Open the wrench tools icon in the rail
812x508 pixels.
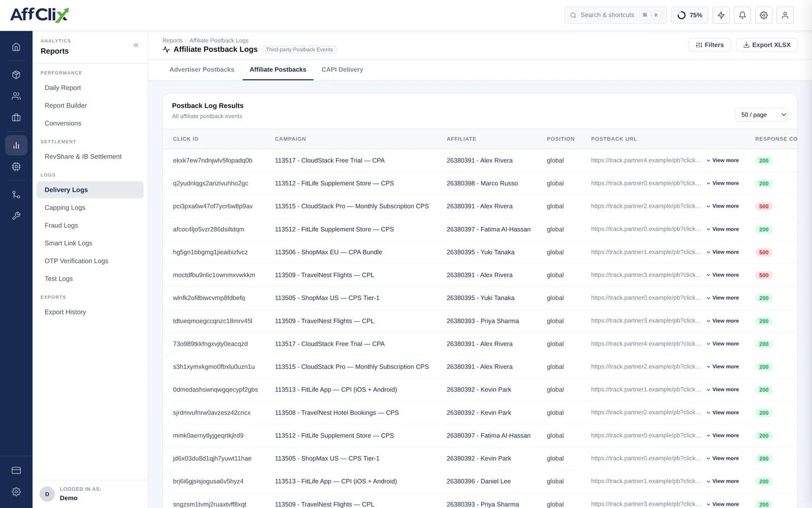(x=16, y=216)
